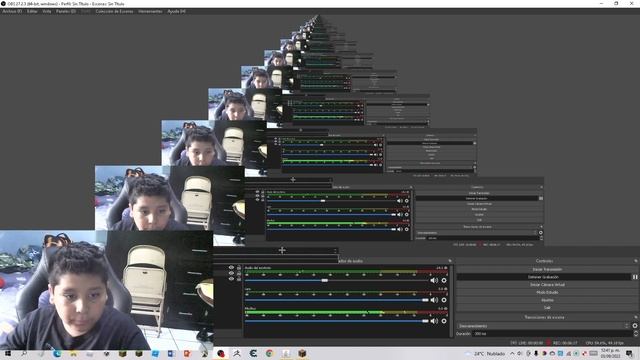
Task: Open Word from the taskbar
Action: [171, 353]
